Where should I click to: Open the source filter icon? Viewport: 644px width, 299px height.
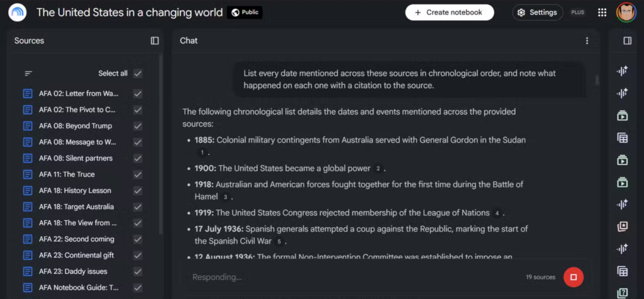click(28, 74)
